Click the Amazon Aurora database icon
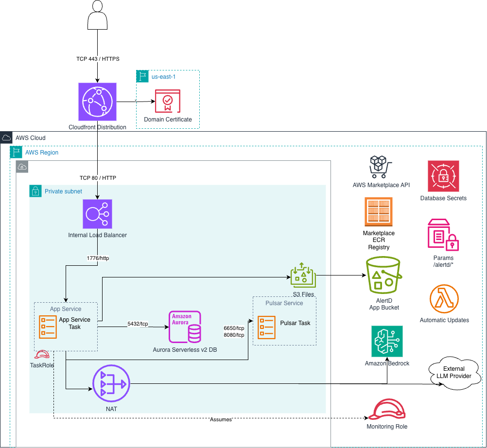The height and width of the screenshot is (448, 487). 185,327
